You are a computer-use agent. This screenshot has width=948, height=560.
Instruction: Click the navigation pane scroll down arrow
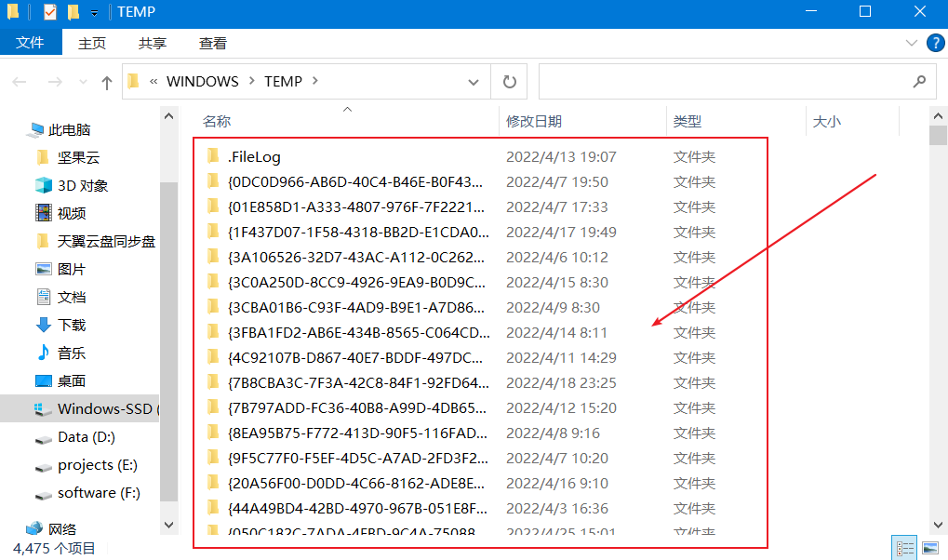pyautogui.click(x=168, y=525)
